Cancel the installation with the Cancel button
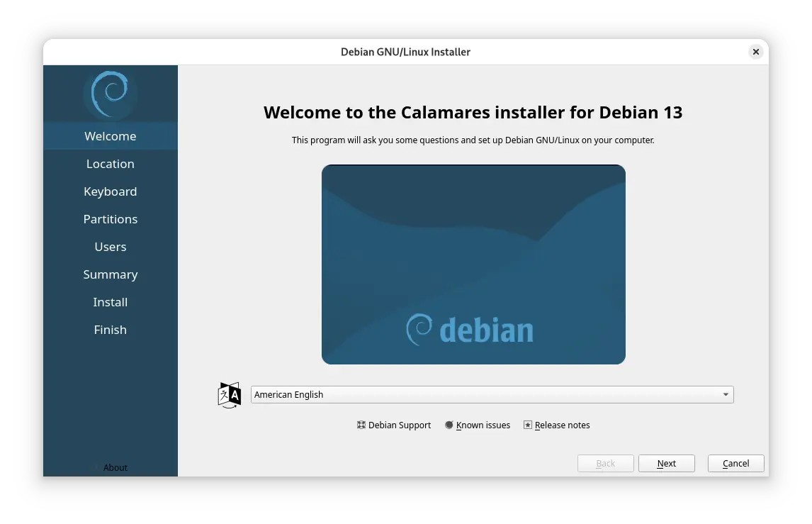The width and height of the screenshot is (812, 524). [735, 464]
